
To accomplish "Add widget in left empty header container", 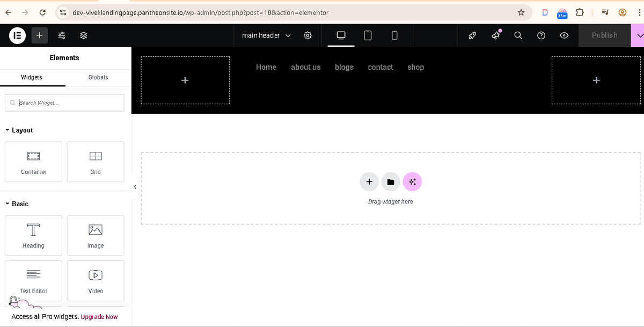I will (x=185, y=80).
